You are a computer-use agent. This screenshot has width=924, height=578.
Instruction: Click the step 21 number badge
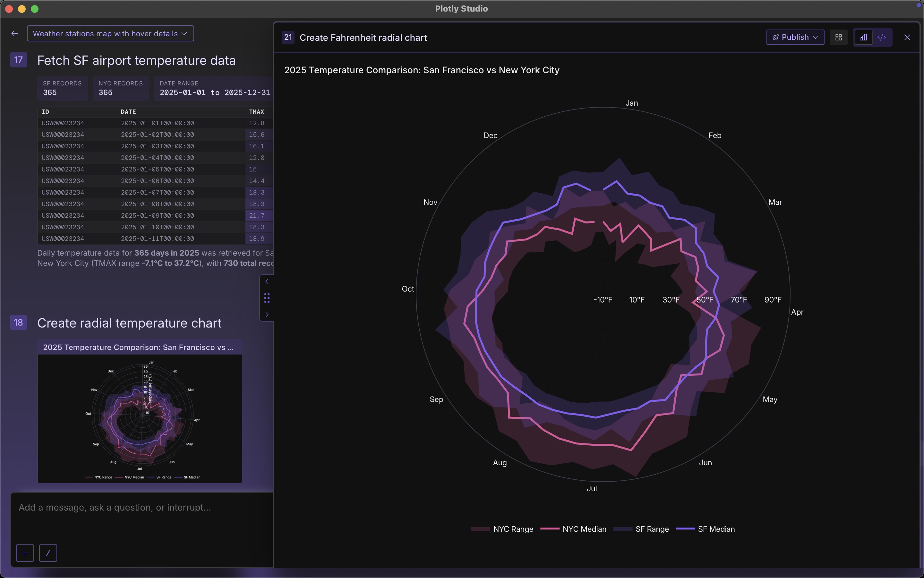288,37
